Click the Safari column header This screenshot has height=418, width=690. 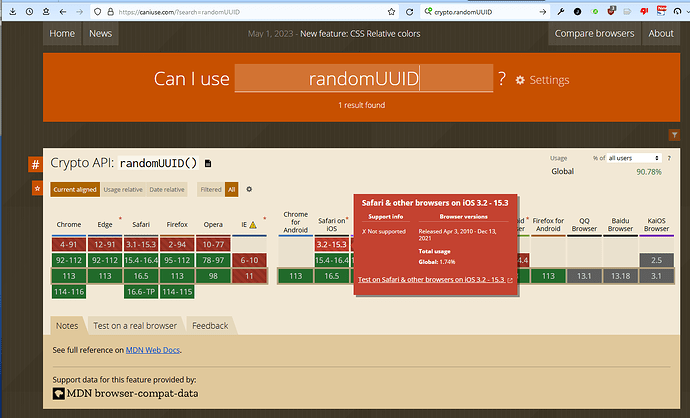141,224
